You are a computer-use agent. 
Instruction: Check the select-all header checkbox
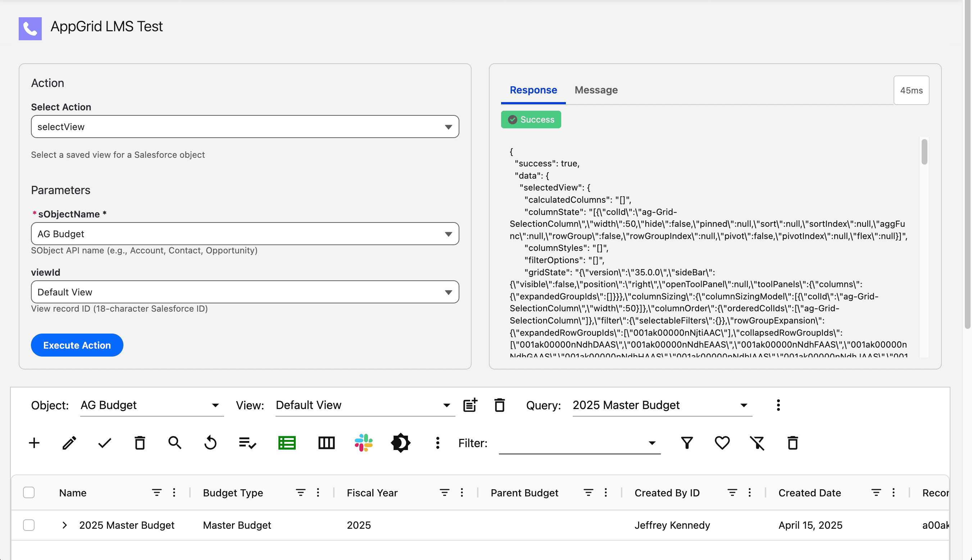[x=29, y=492]
